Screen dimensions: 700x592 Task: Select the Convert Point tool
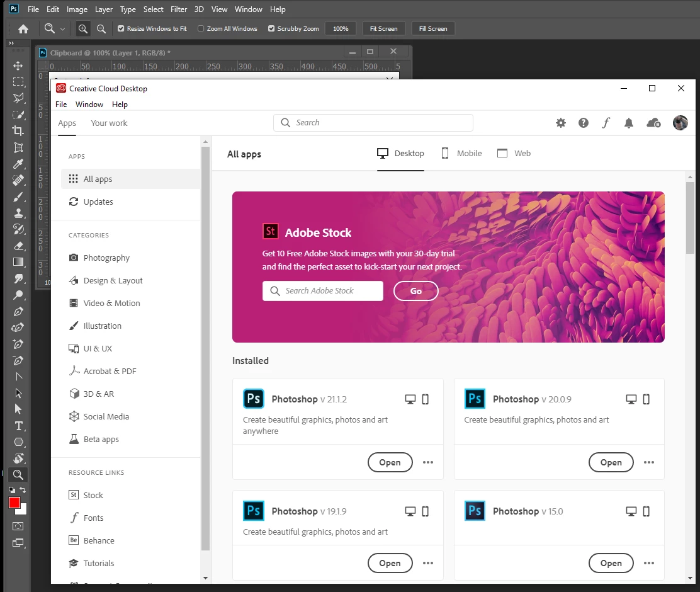(18, 377)
